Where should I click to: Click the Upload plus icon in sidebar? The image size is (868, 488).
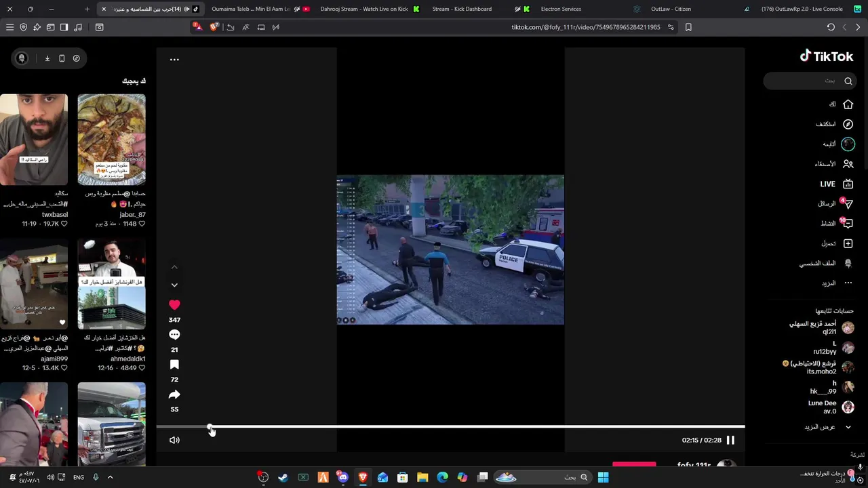(x=848, y=243)
